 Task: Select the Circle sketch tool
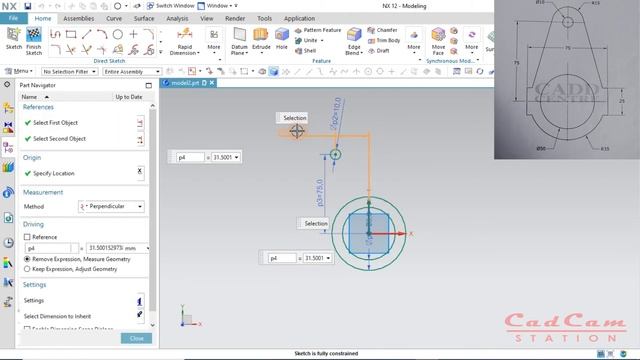pyautogui.click(x=118, y=34)
